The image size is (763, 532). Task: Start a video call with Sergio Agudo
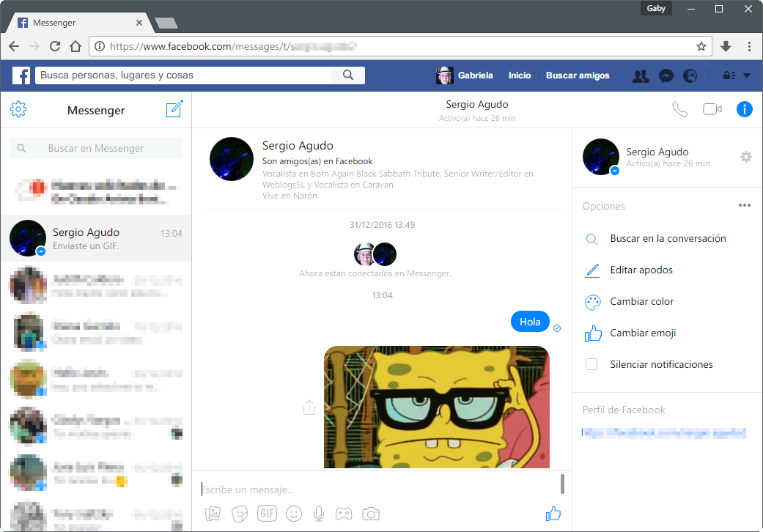click(x=711, y=108)
